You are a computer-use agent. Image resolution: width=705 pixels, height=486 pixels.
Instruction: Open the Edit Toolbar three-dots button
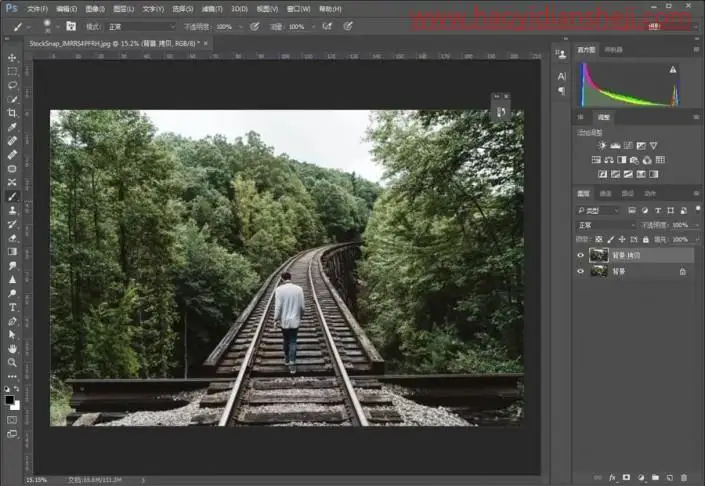[x=12, y=376]
